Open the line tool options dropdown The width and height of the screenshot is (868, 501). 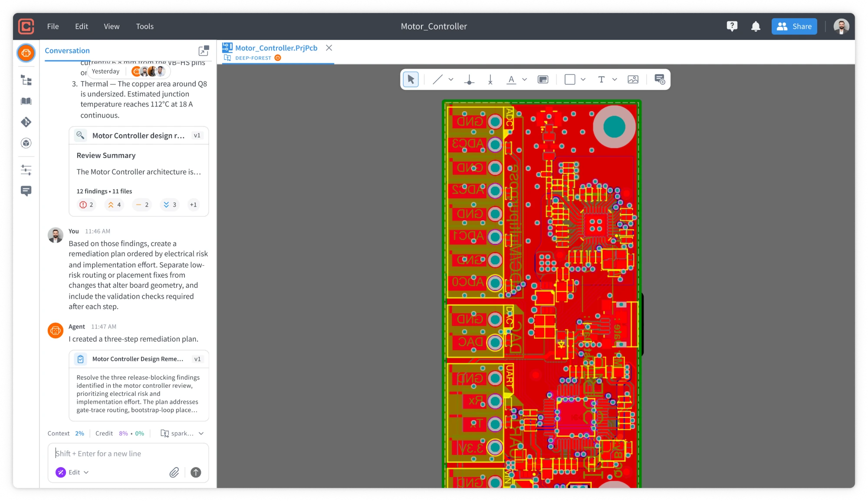[x=451, y=79]
